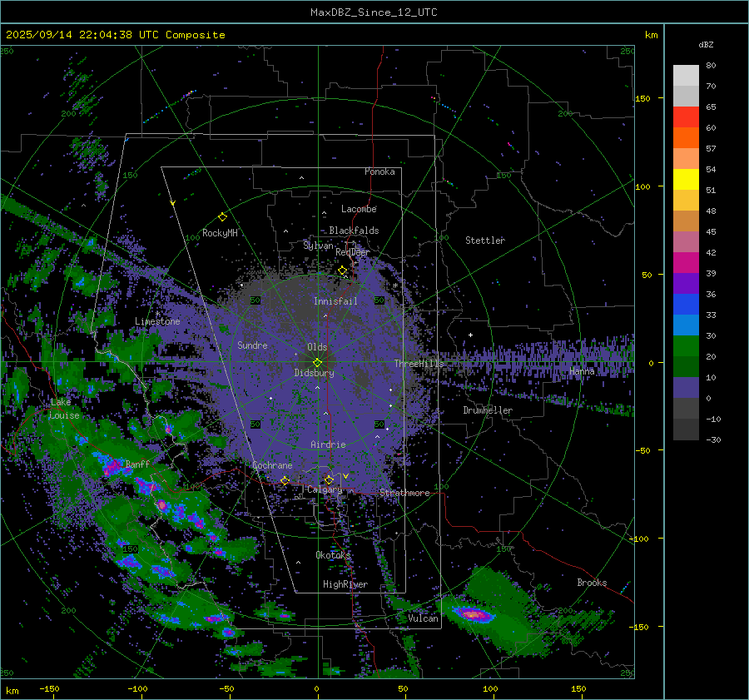Select the light blue swatch between 33 and 30

(686, 325)
